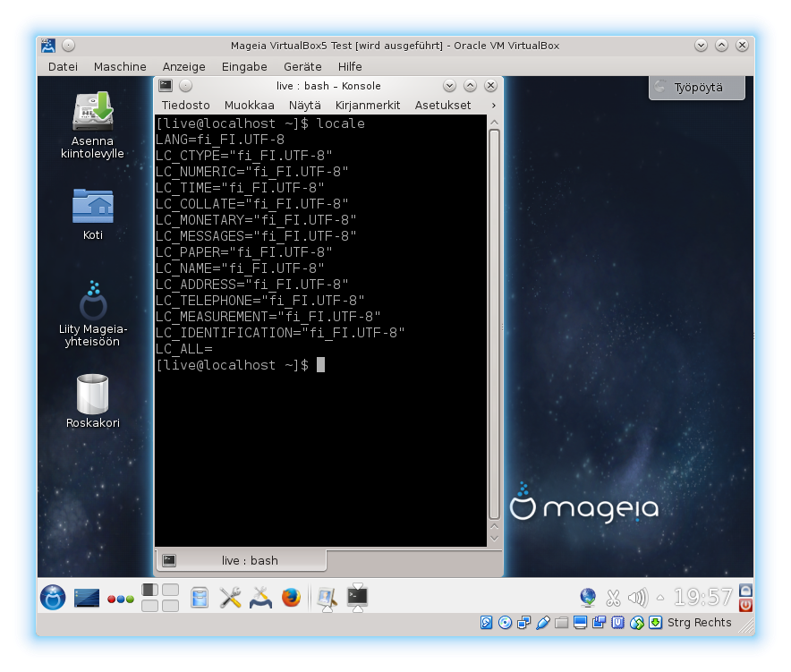Toggle Konsole on-all-desktops titlebar button
The height and width of the screenshot is (672, 791).
point(185,86)
